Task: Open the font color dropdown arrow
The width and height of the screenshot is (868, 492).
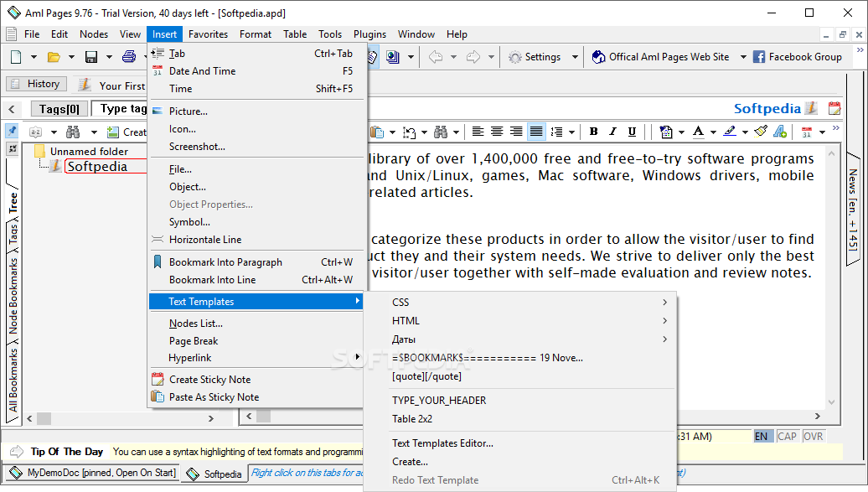Action: [x=714, y=132]
